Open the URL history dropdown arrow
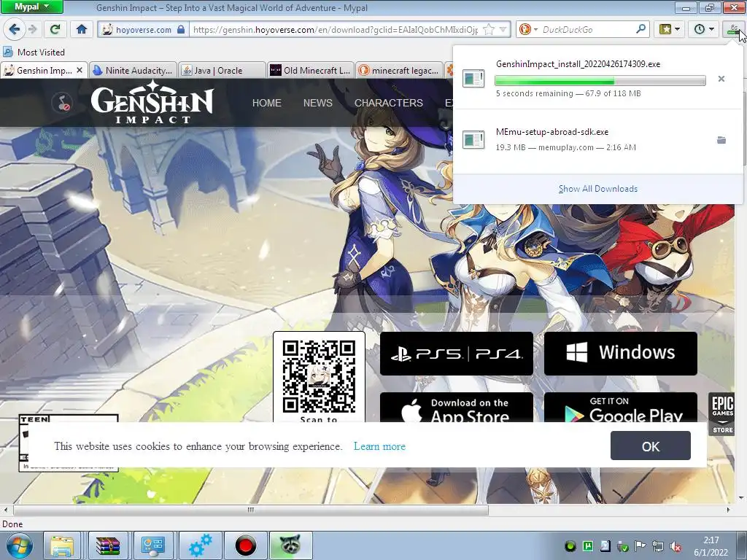 503,29
